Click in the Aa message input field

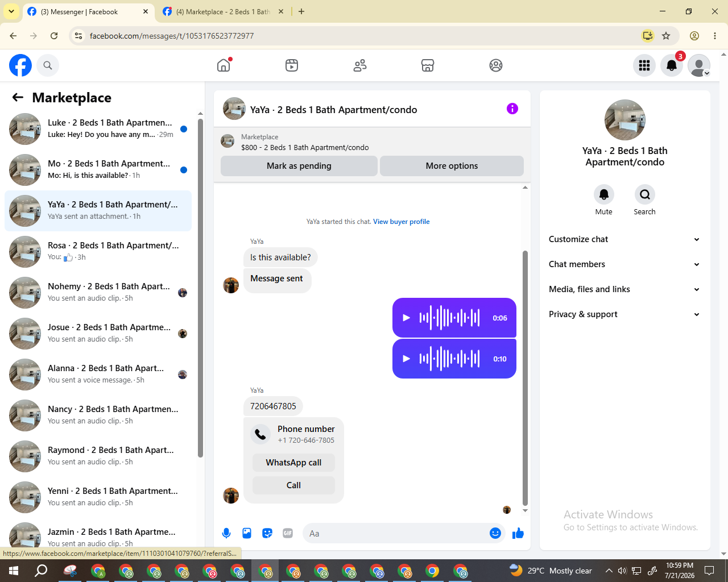(396, 533)
